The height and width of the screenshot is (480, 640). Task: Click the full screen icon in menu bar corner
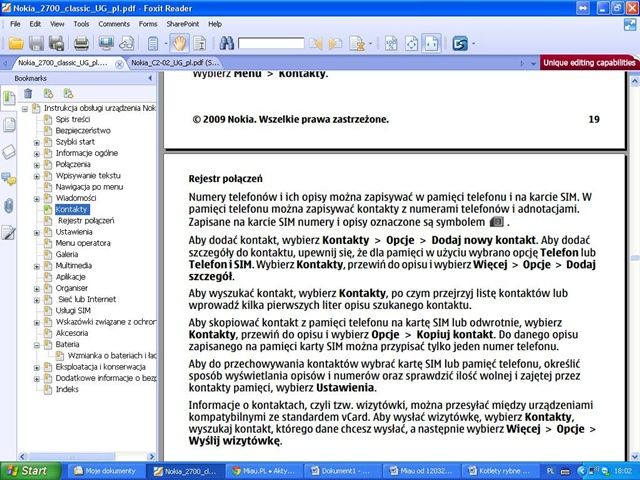[x=630, y=25]
